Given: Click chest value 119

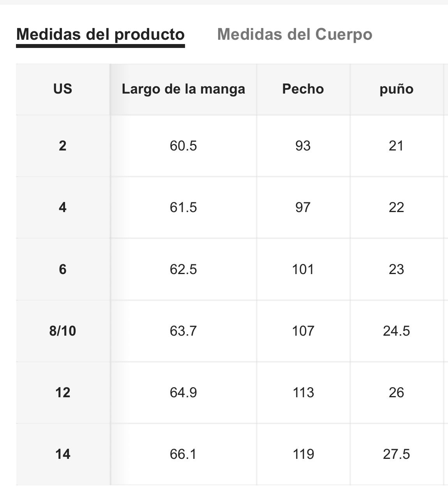Looking at the screenshot, I should (x=303, y=454).
